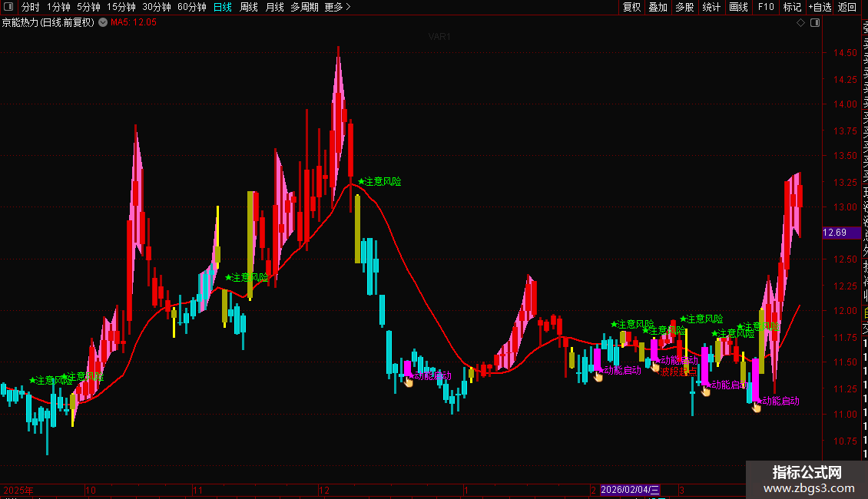Click month 10 on the time axis

coord(90,490)
